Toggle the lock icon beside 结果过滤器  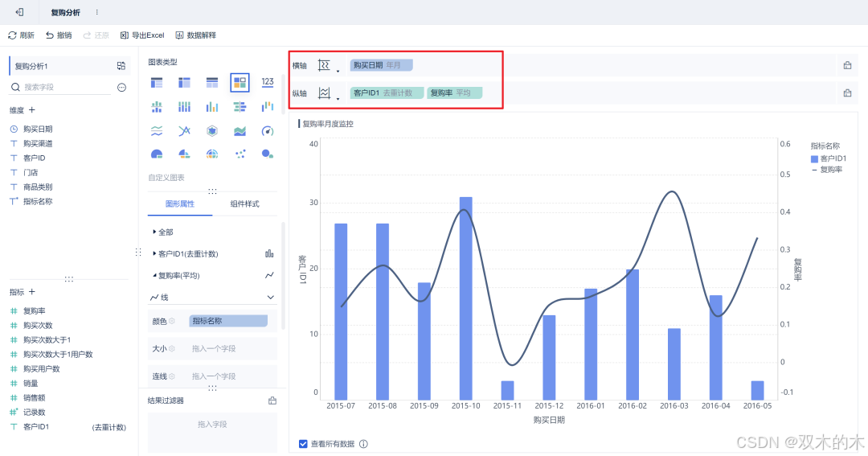[x=272, y=401]
